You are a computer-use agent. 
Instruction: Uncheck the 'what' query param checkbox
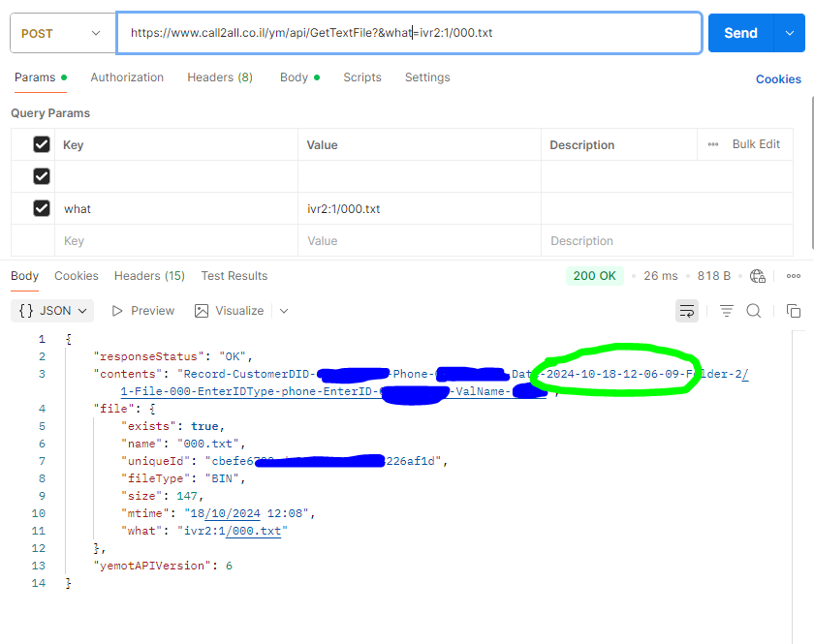pyautogui.click(x=42, y=208)
